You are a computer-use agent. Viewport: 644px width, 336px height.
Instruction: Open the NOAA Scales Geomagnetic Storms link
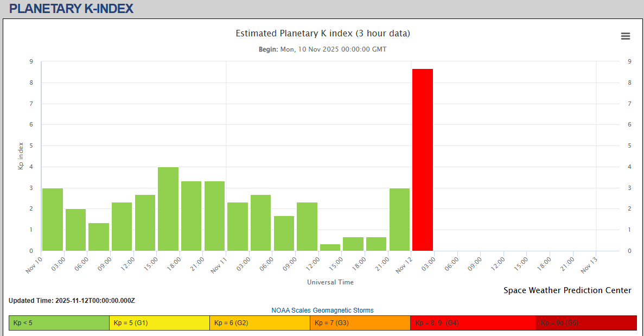point(322,310)
